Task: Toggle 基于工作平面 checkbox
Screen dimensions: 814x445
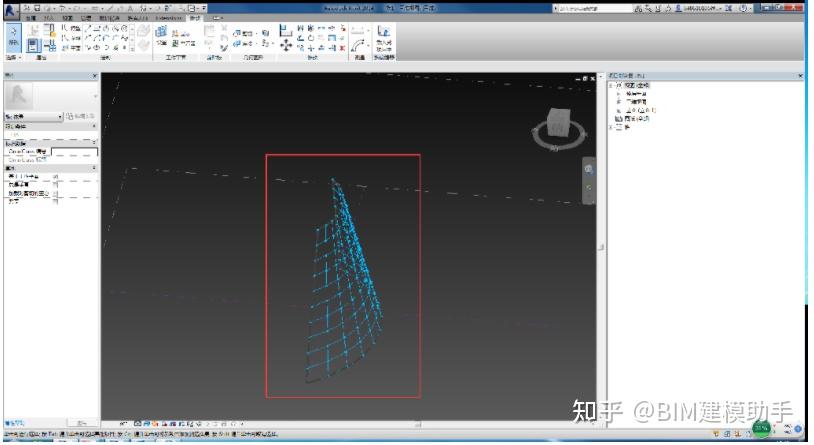Action: coord(56,177)
